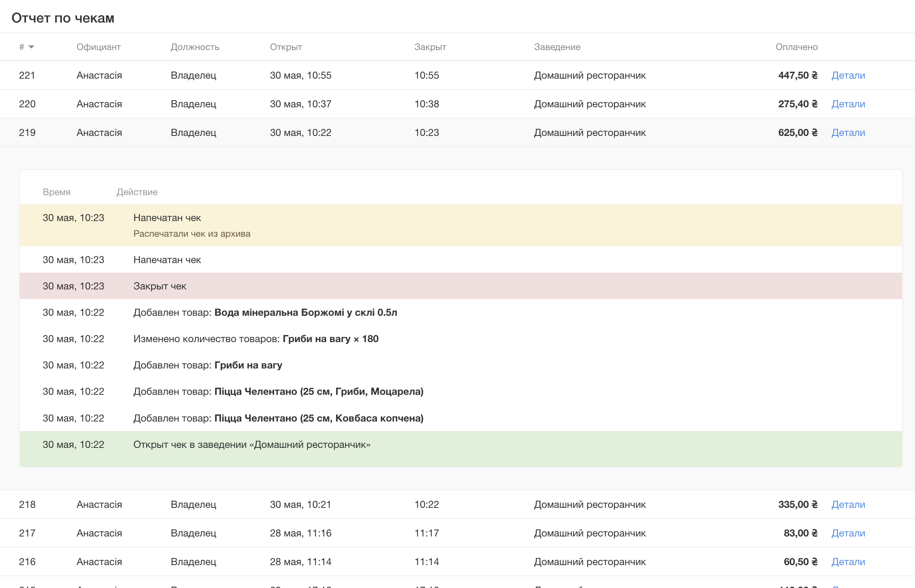The height and width of the screenshot is (588, 915).
Task: Click the yellow archive-print log entry
Action: coord(192,225)
